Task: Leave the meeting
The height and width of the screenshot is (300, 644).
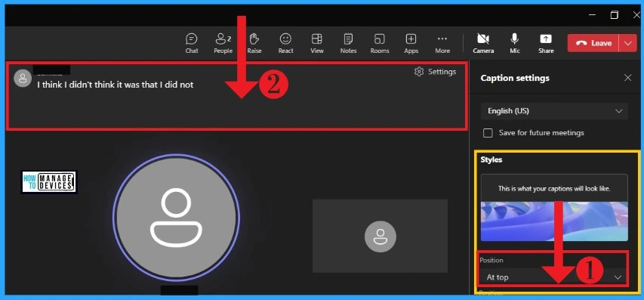Action: (593, 43)
